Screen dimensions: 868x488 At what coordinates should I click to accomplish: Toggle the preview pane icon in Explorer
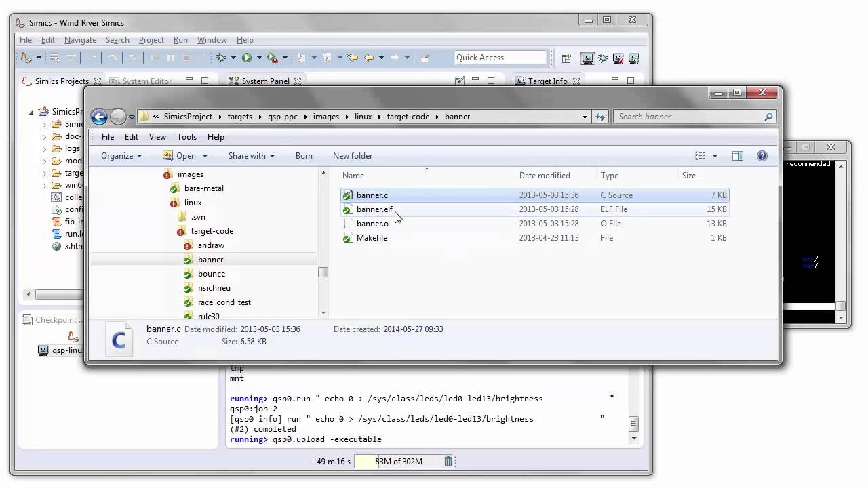coord(738,156)
